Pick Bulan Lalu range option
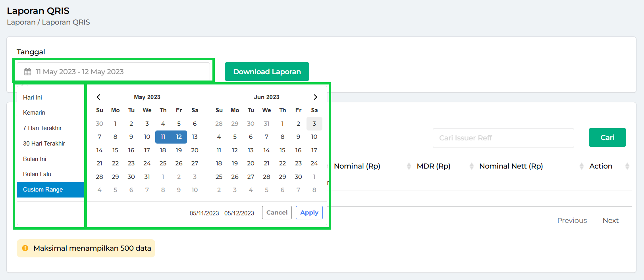Image resolution: width=644 pixels, height=280 pixels. [x=50, y=174]
